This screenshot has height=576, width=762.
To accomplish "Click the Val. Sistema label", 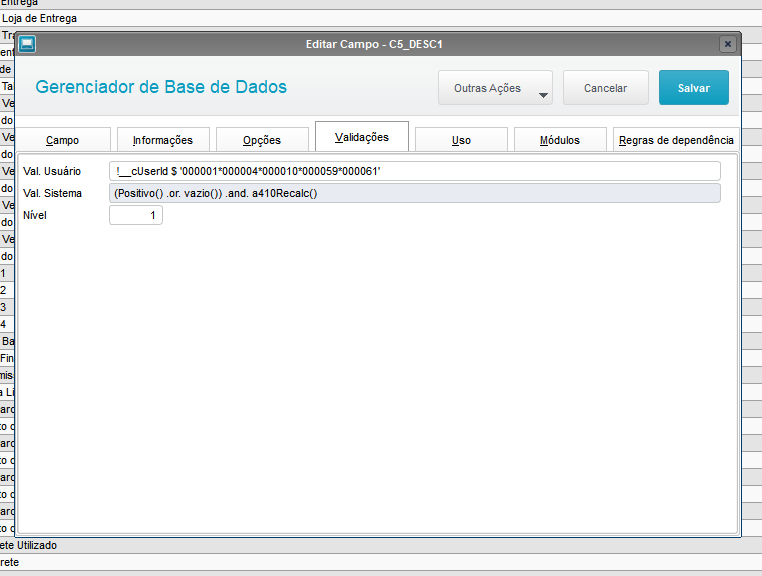I will (52, 193).
